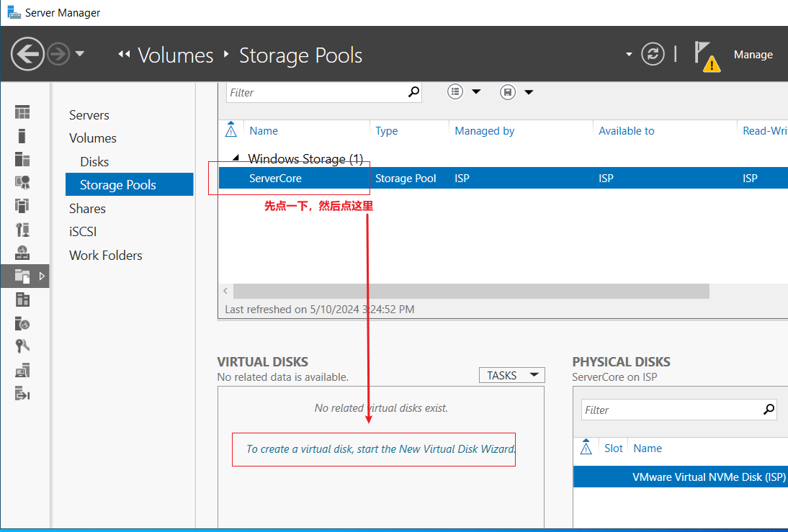Image resolution: width=788 pixels, height=532 pixels.
Task: Select the Local Server sidebar icon
Action: coord(22,135)
